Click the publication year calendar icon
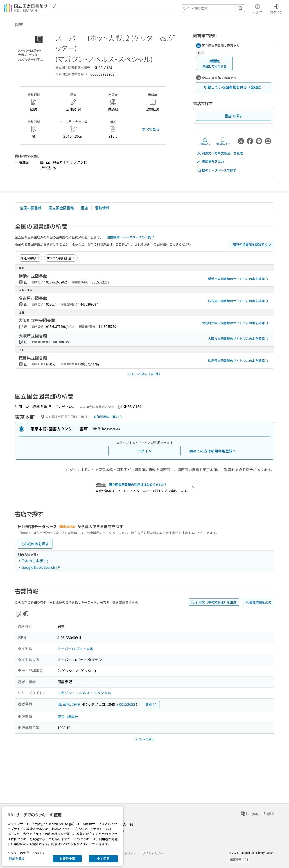The width and height of the screenshot is (289, 868). tap(152, 102)
